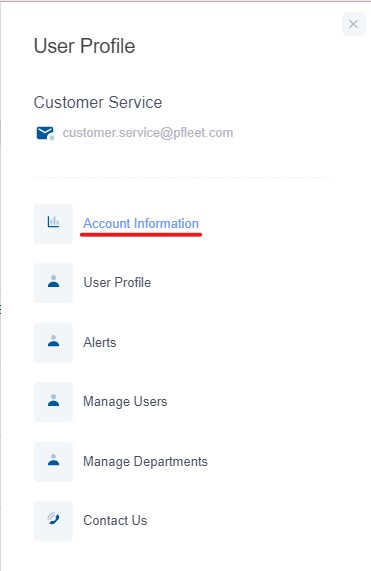Click the person icon beside Alerts
The width and height of the screenshot is (371, 571).
(54, 343)
